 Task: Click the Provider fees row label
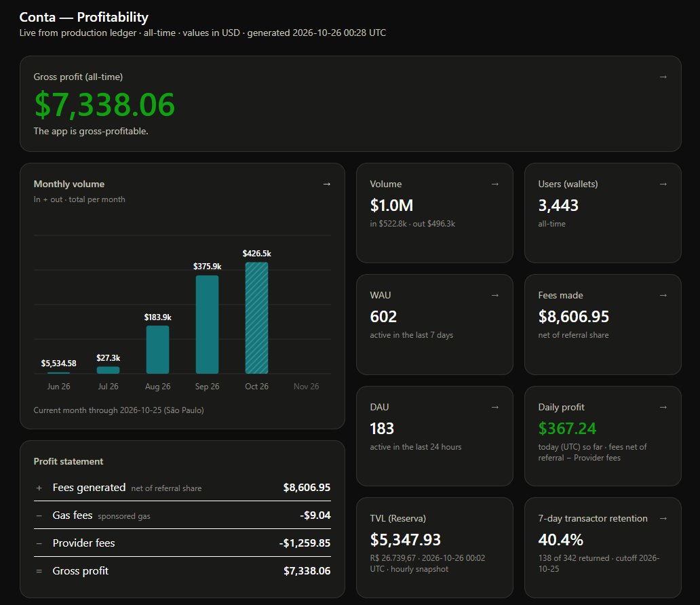point(83,543)
